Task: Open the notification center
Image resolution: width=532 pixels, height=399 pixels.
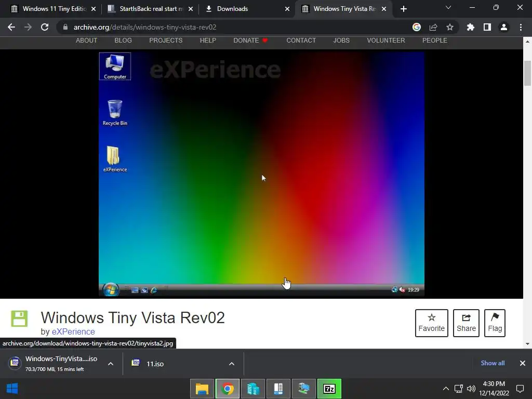Action: click(520, 389)
